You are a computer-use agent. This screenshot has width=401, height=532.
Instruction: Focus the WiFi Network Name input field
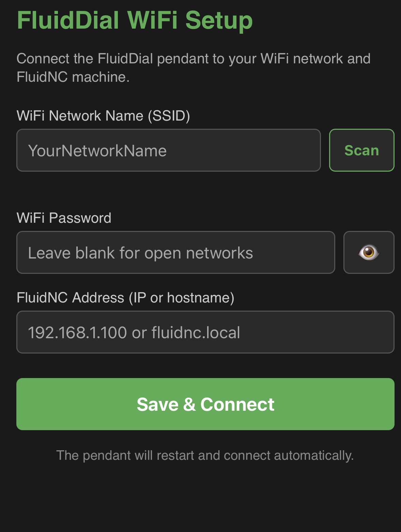point(168,150)
